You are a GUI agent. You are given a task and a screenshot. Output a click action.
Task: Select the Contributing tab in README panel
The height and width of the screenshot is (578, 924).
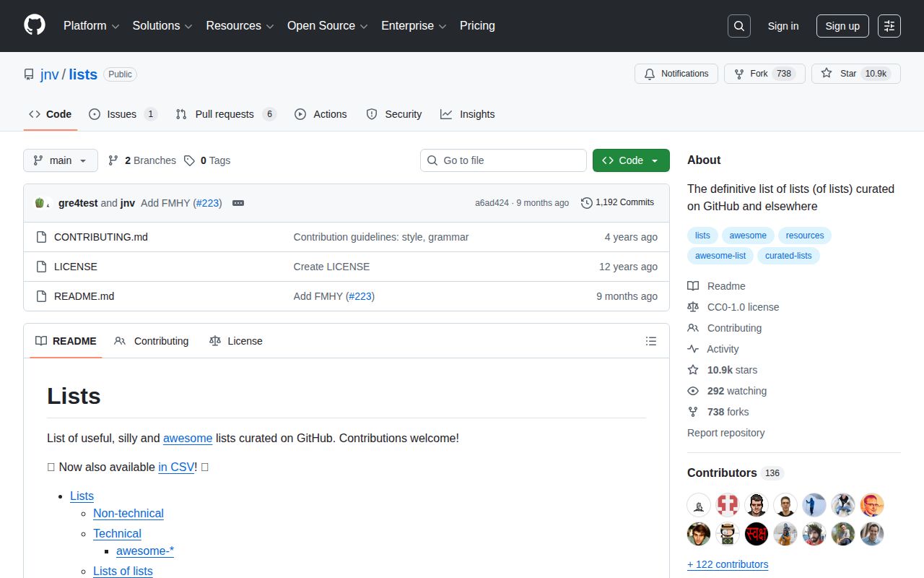[152, 341]
